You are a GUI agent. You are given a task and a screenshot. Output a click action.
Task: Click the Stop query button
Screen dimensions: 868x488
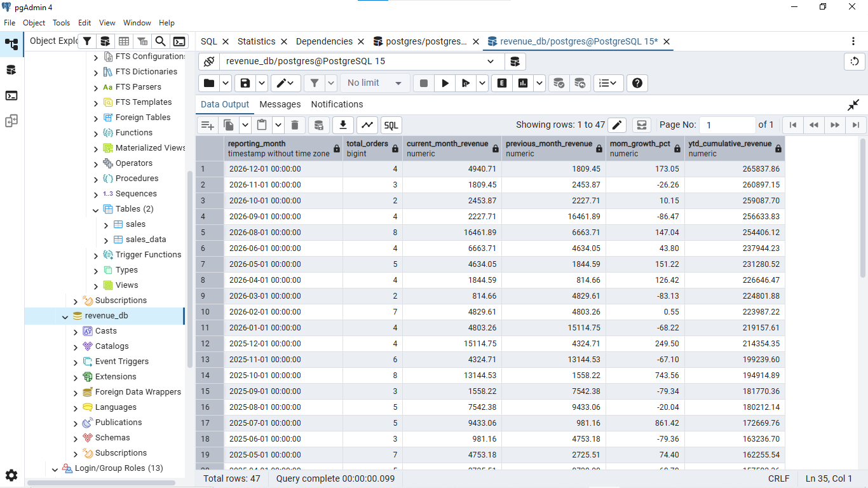tap(424, 83)
